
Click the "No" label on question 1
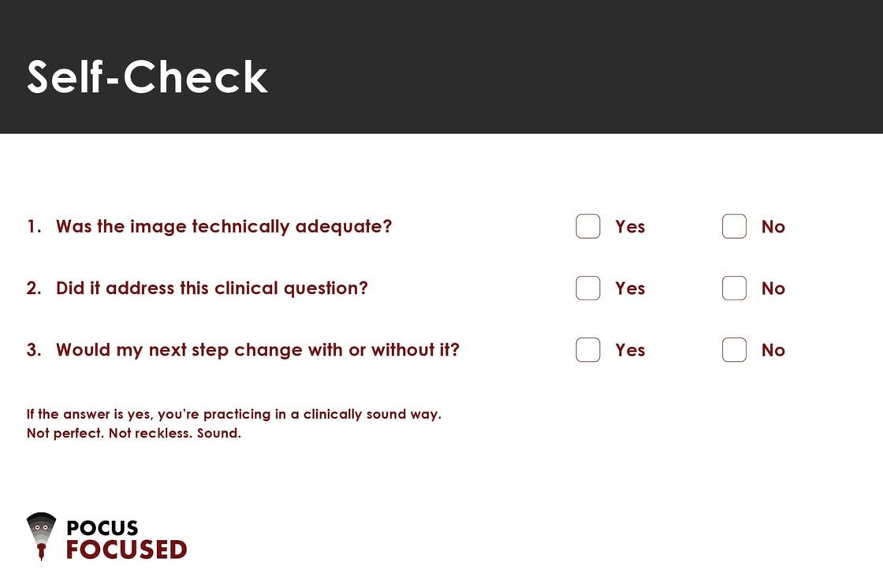(773, 227)
